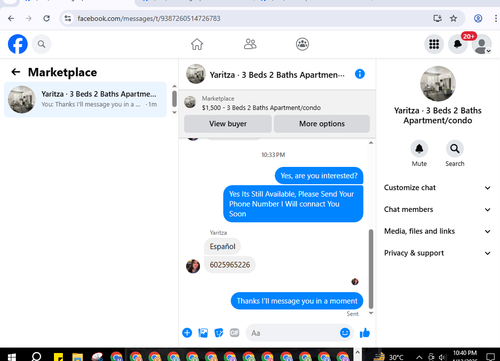The width and height of the screenshot is (500, 361).
Task: Attach a photo using the image icon
Action: [203, 333]
